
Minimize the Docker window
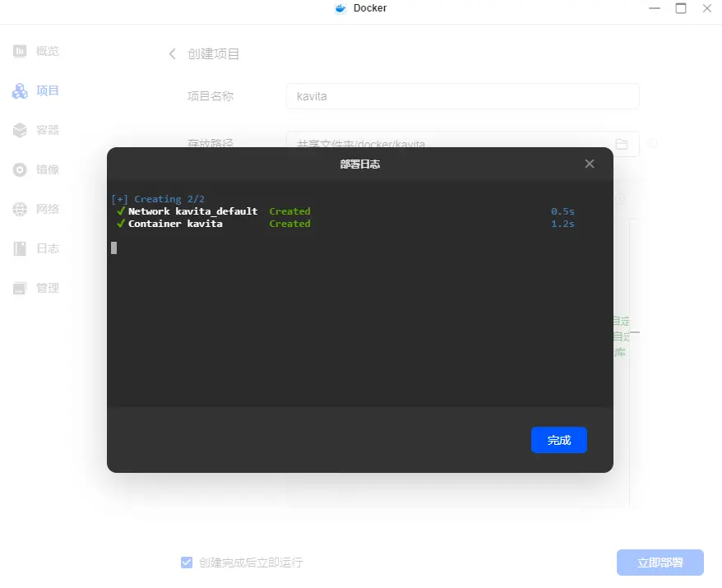point(655,8)
